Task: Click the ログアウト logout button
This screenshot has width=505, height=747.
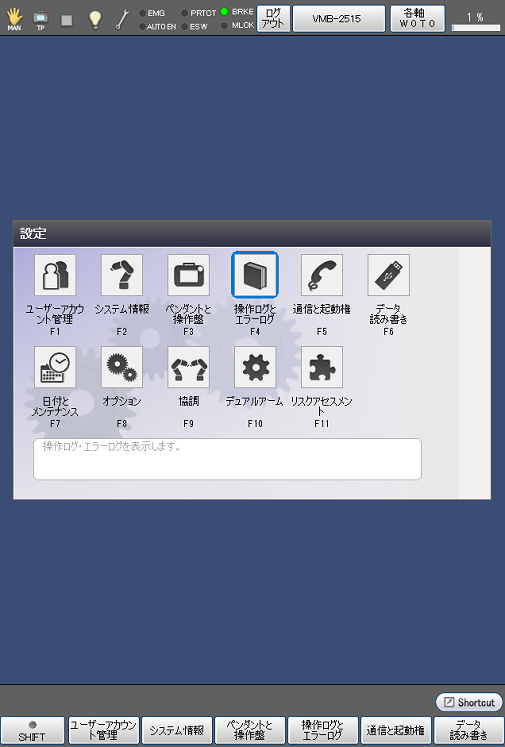Action: coord(273,19)
